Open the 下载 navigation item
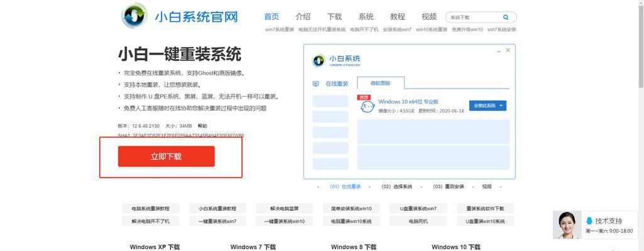The height and width of the screenshot is (251, 644). [334, 17]
